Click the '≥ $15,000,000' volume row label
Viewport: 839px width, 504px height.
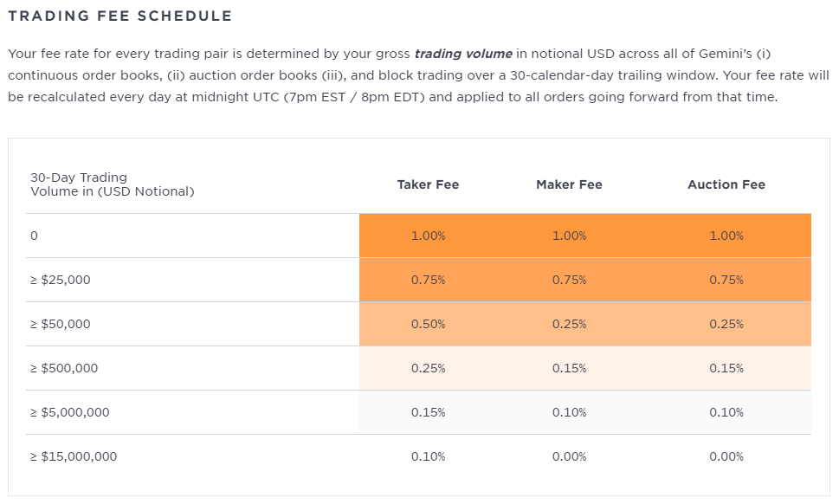point(74,456)
